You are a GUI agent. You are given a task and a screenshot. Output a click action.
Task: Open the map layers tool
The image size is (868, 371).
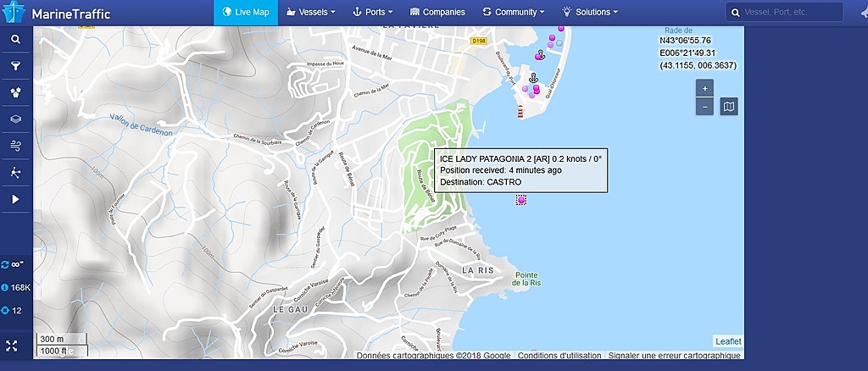click(16, 119)
